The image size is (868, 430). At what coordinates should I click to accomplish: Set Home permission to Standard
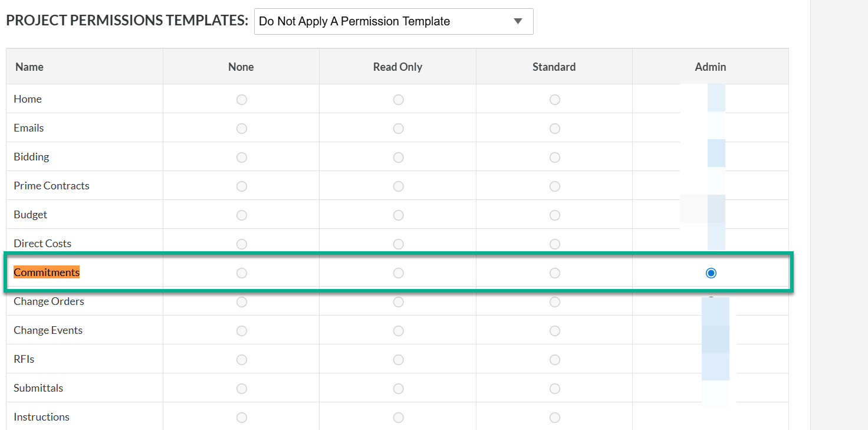pos(555,100)
